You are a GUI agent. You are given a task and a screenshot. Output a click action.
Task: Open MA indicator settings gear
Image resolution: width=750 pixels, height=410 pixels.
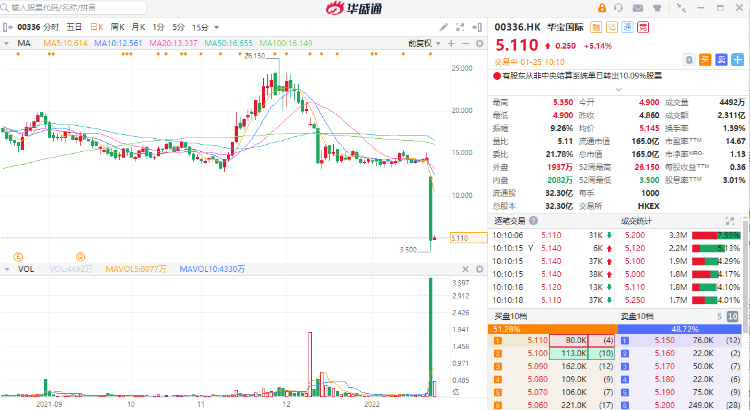[479, 44]
